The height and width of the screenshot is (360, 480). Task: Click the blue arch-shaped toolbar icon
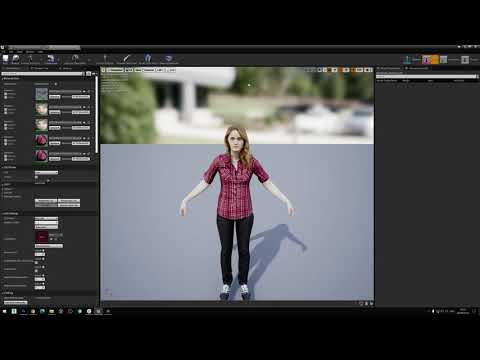pos(148,59)
